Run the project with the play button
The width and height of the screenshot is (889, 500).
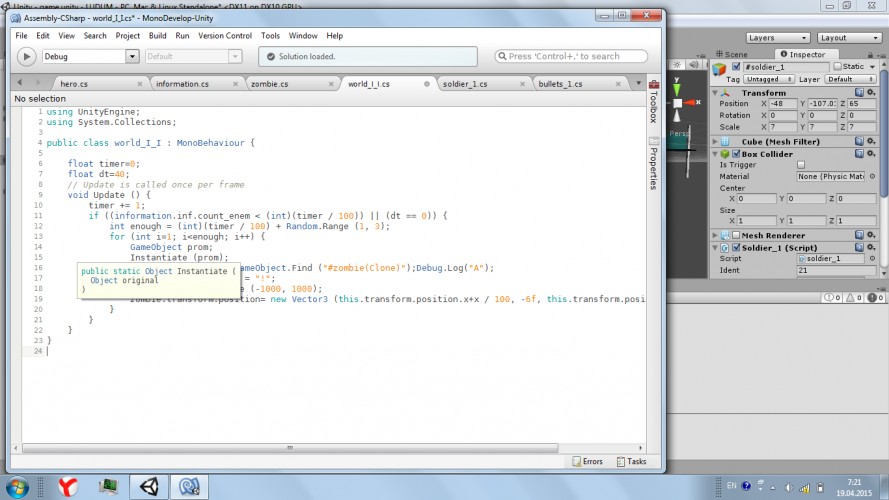click(26, 56)
